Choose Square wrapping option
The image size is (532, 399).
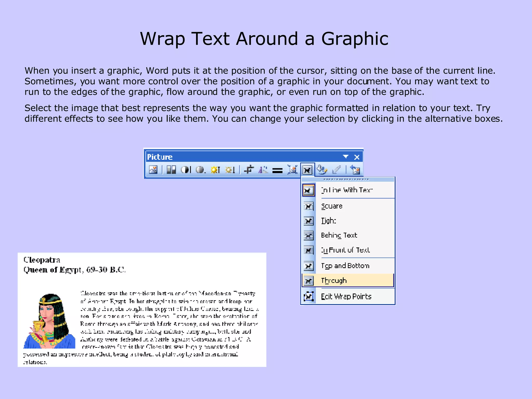(348, 206)
